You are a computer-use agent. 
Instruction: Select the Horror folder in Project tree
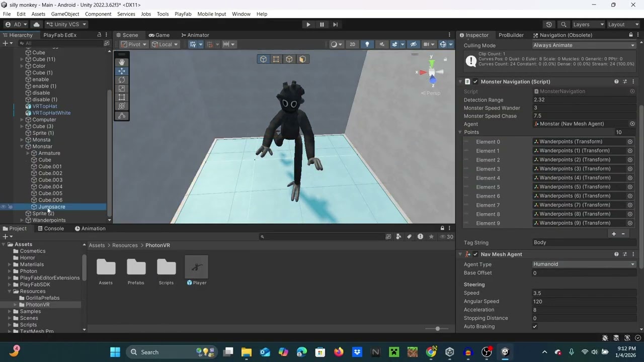point(27,258)
